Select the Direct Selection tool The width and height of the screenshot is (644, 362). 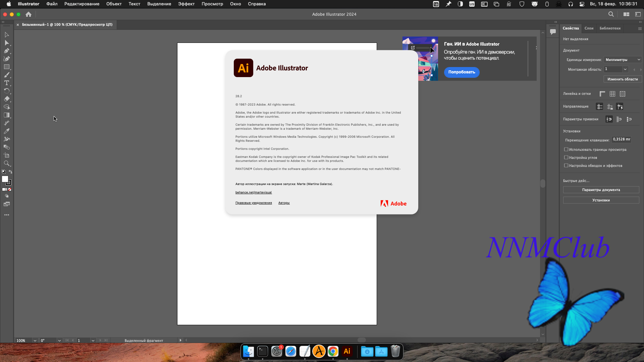(x=6, y=43)
